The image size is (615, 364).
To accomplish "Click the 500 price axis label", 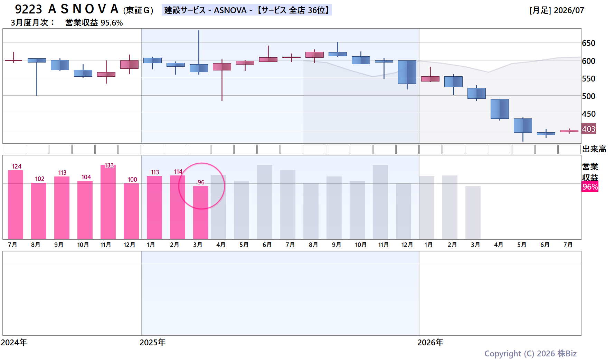I will coord(588,96).
